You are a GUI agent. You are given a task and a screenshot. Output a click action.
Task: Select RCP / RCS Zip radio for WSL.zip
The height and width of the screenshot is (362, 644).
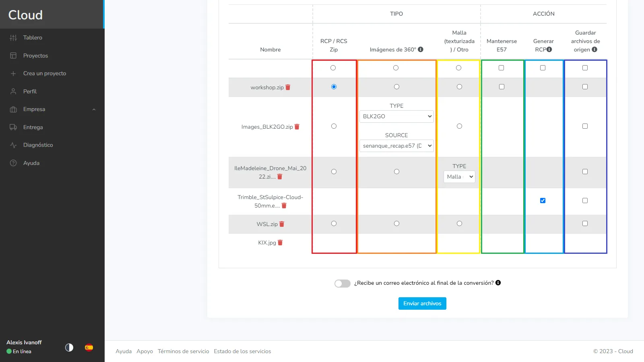pos(334,224)
